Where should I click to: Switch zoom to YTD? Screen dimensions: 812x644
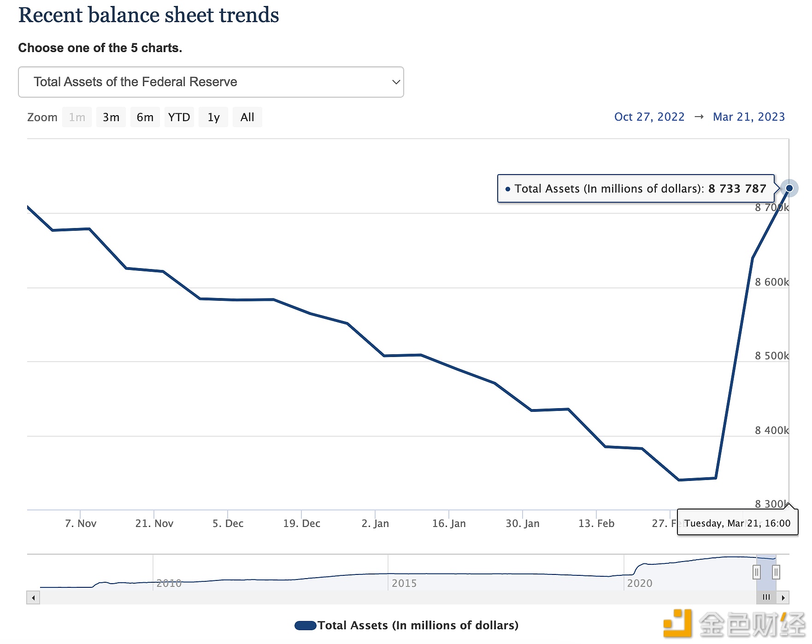pyautogui.click(x=179, y=117)
